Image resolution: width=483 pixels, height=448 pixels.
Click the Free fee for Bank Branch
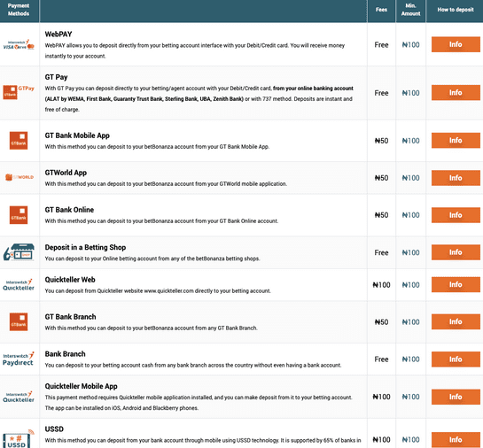[x=381, y=359]
